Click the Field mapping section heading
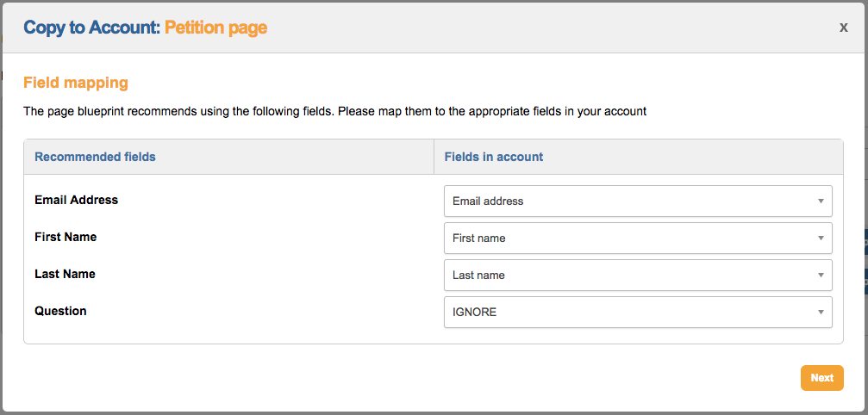This screenshot has width=868, height=415. (76, 83)
